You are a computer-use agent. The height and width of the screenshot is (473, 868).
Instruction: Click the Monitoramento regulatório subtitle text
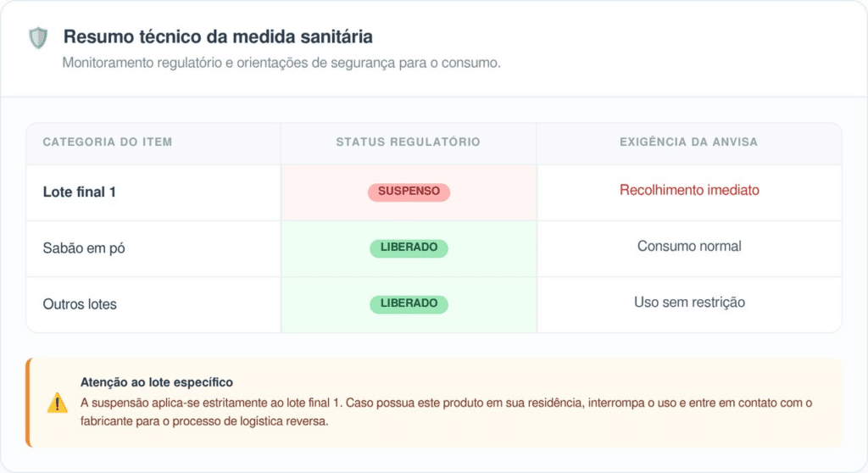[x=281, y=63]
